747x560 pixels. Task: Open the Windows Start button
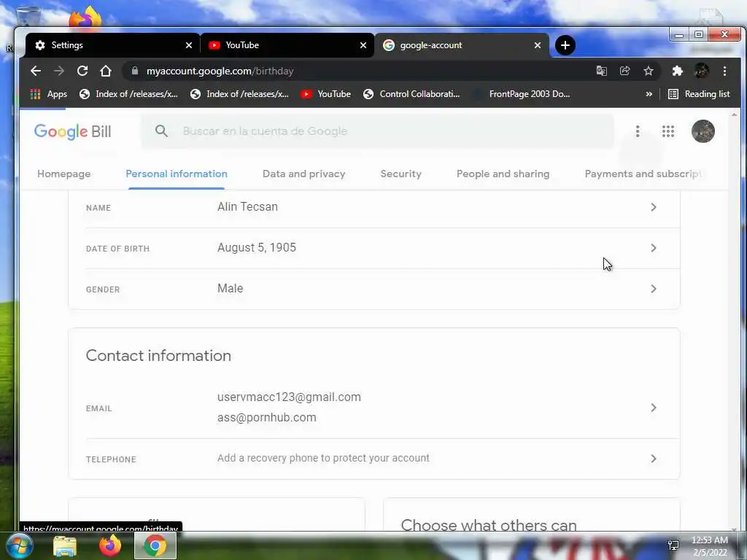tap(18, 545)
